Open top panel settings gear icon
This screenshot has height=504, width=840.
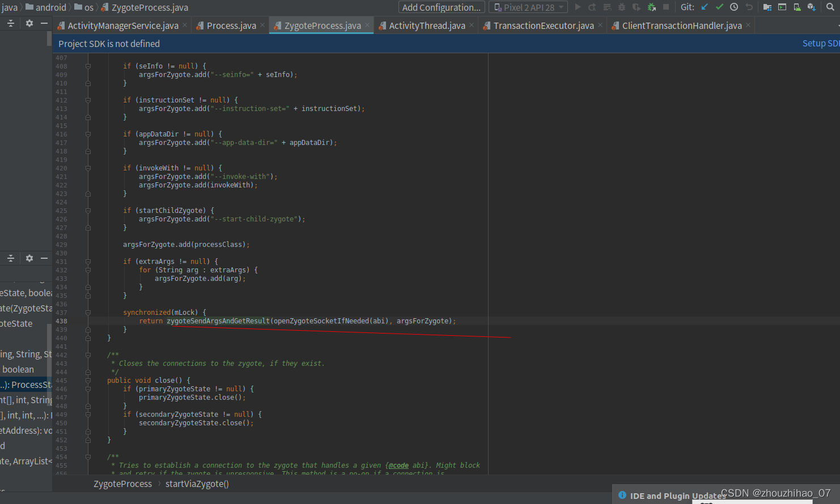[x=29, y=23]
